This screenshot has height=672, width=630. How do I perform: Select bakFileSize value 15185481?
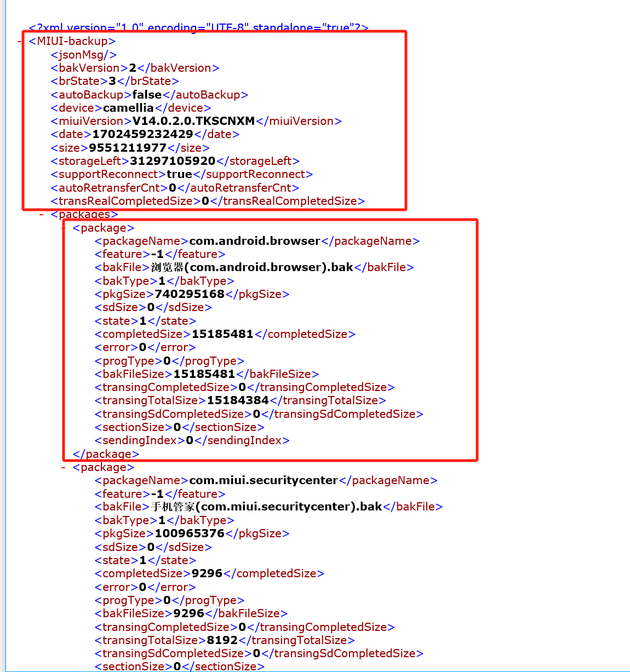pyautogui.click(x=204, y=374)
